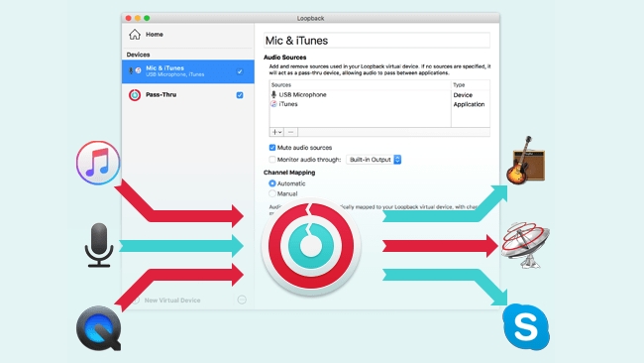Click the satellite dish broadcast icon
The image size is (644, 363).
coord(526,245)
